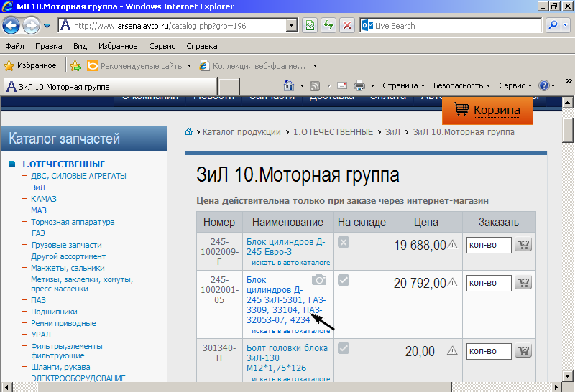Go forward with the browser Forward arrow
Image resolution: width=575 pixels, height=392 pixels.
click(x=31, y=26)
